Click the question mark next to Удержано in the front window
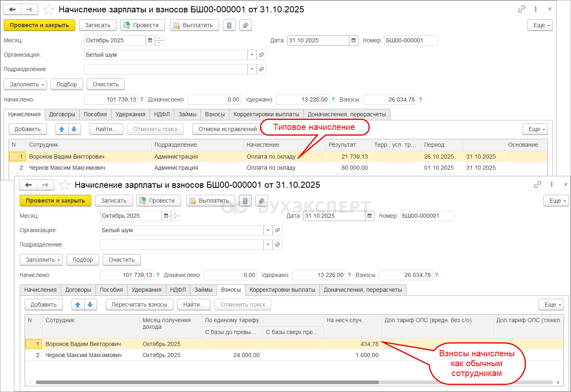571x392 pixels. click(349, 275)
